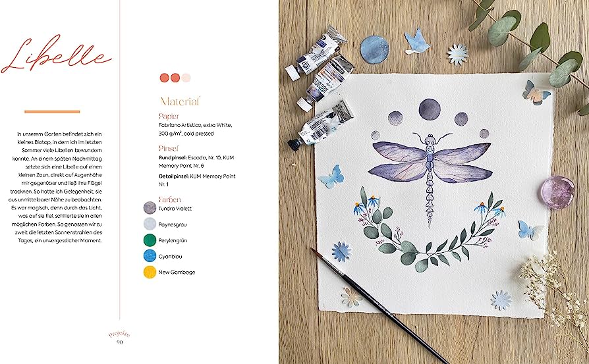Click the Papier section heading

(169, 117)
